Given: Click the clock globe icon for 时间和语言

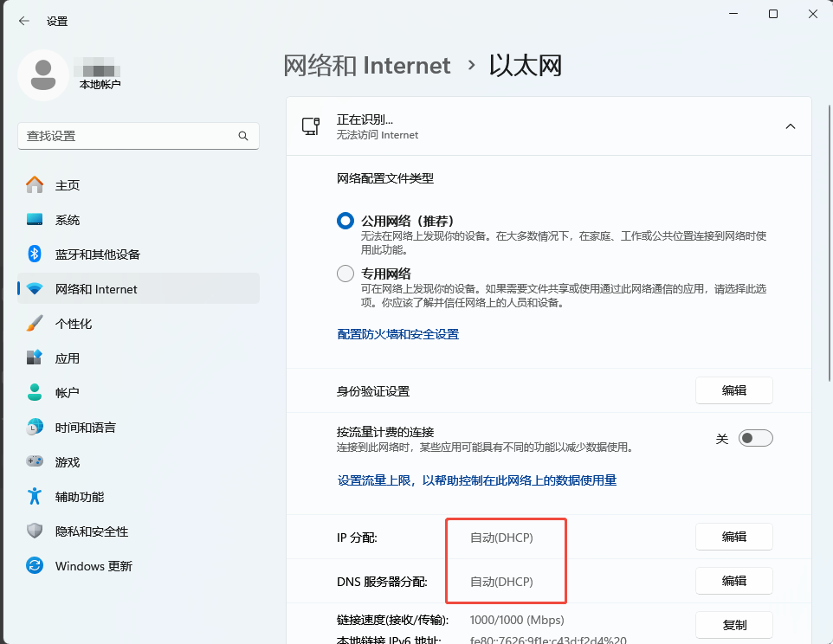Looking at the screenshot, I should [x=35, y=427].
